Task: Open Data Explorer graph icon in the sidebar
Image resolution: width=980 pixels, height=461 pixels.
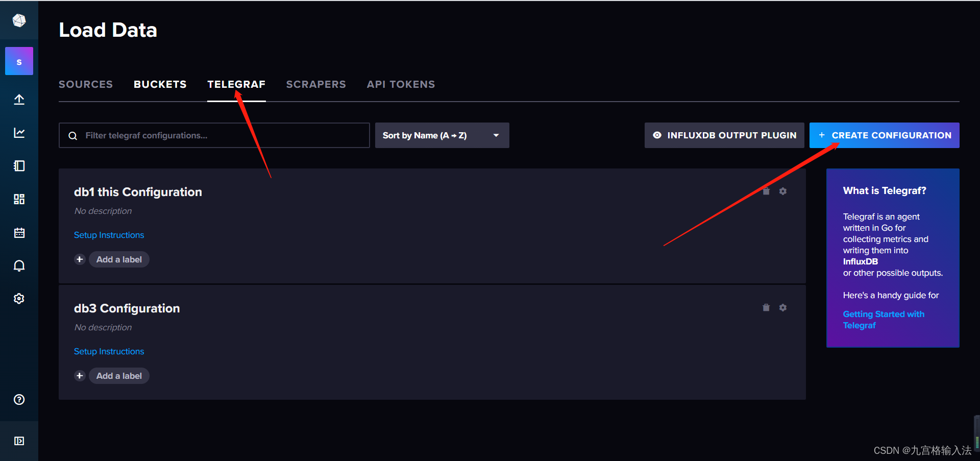Action: (19, 133)
